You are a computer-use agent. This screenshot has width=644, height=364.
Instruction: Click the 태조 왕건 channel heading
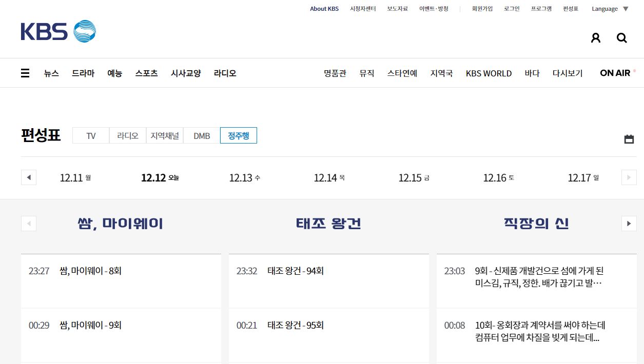click(x=328, y=224)
